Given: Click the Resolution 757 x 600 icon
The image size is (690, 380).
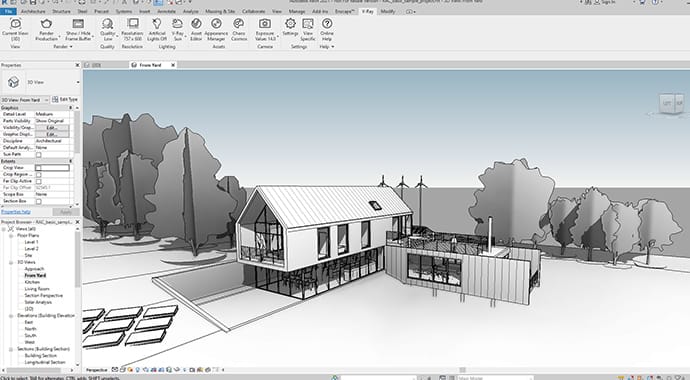Looking at the screenshot, I should [x=132, y=23].
